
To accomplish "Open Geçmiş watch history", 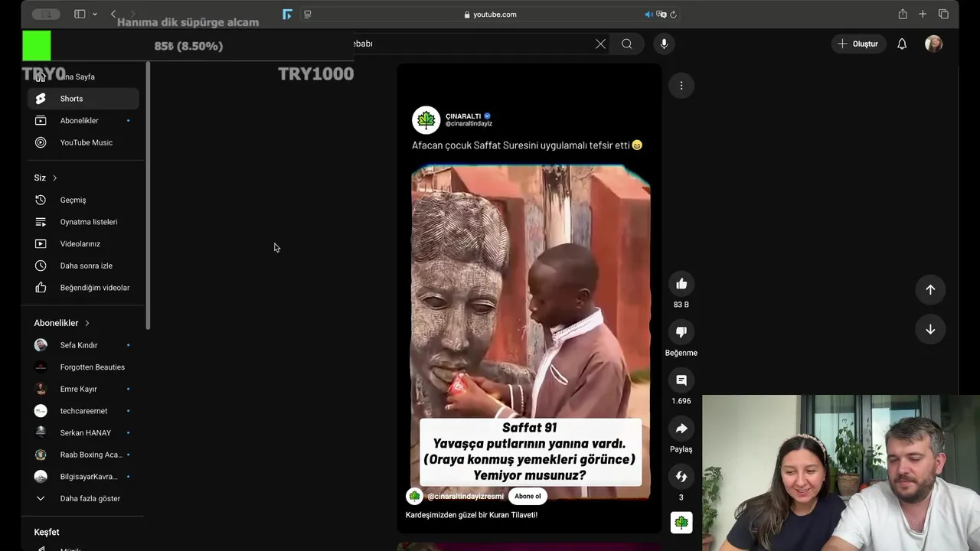I will tap(83, 200).
